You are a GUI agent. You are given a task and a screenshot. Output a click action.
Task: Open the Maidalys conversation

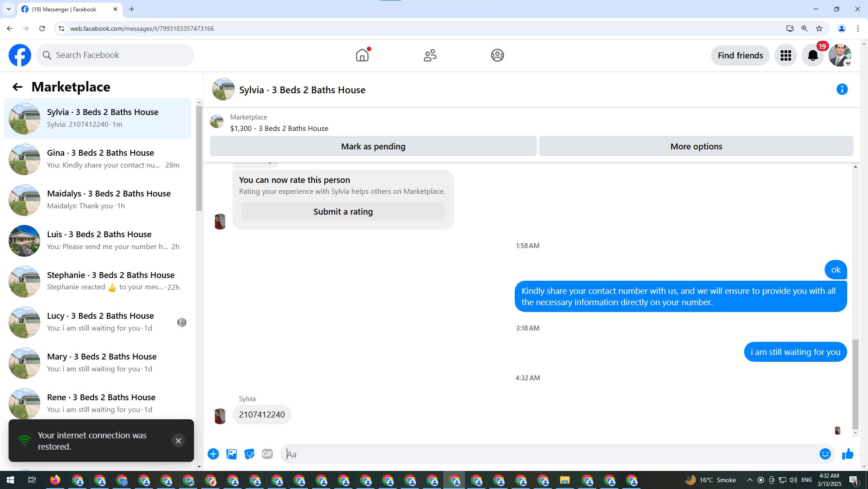click(x=98, y=200)
